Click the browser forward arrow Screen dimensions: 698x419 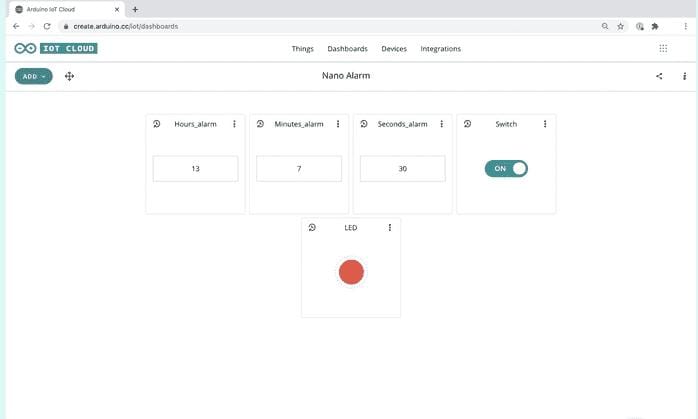click(32, 26)
